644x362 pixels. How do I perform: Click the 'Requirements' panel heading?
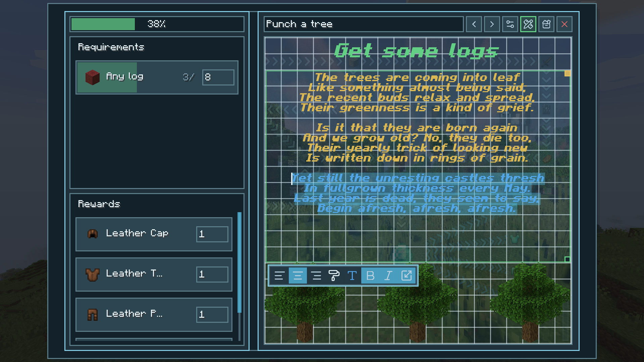(111, 47)
